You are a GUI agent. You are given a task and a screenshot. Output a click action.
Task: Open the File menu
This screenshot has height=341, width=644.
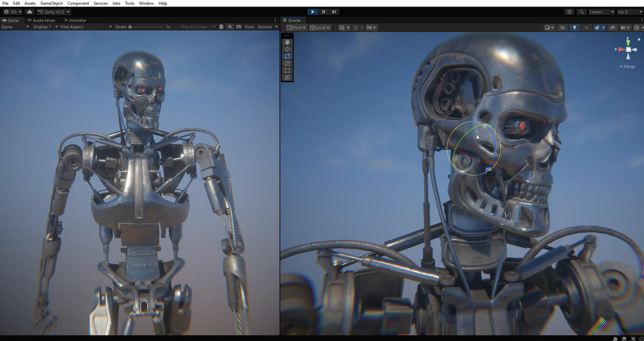pos(5,3)
